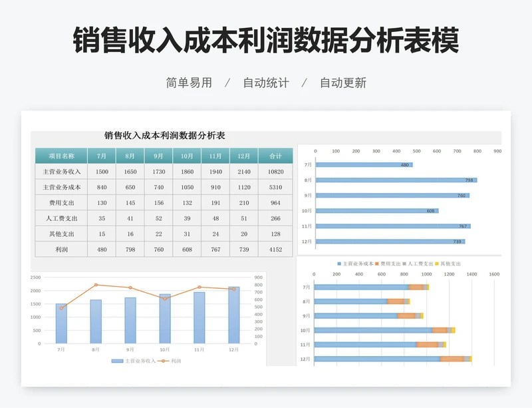Screen dimensions: 532x408
Task: Select the 739 cell in the table's 利润 row
Action: pos(244,250)
